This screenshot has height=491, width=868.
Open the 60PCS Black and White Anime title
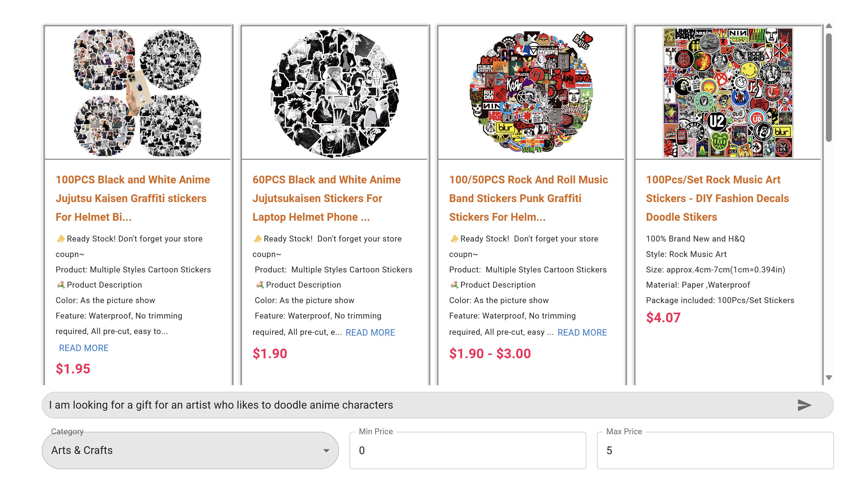326,198
